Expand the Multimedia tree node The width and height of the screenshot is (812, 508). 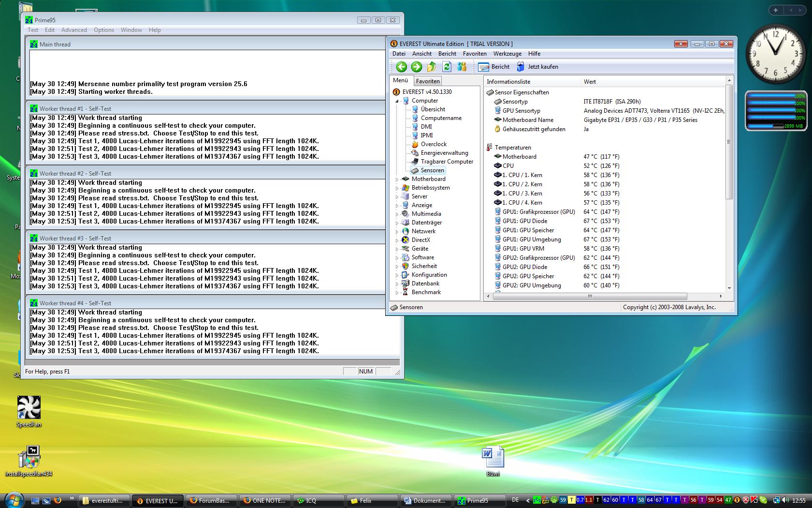397,214
